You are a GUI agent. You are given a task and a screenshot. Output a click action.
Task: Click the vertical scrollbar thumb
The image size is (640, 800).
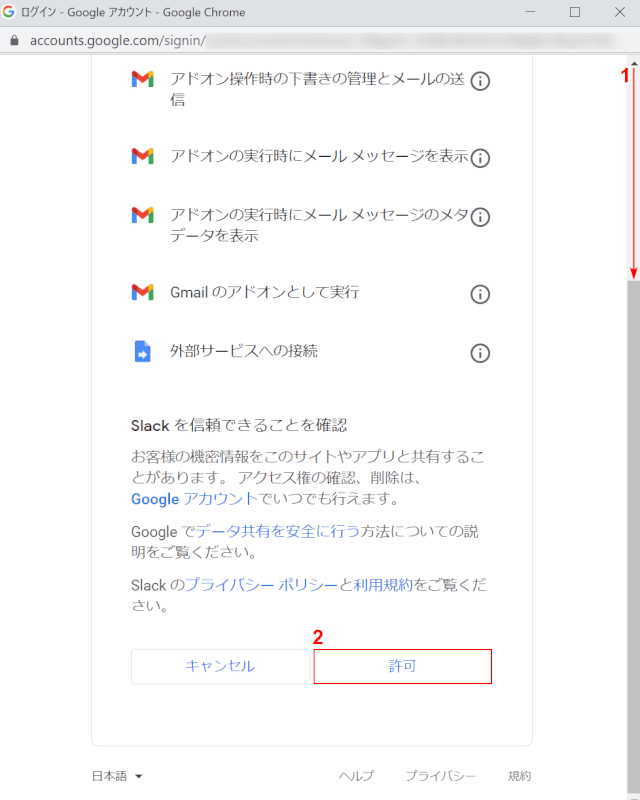pyautogui.click(x=633, y=538)
